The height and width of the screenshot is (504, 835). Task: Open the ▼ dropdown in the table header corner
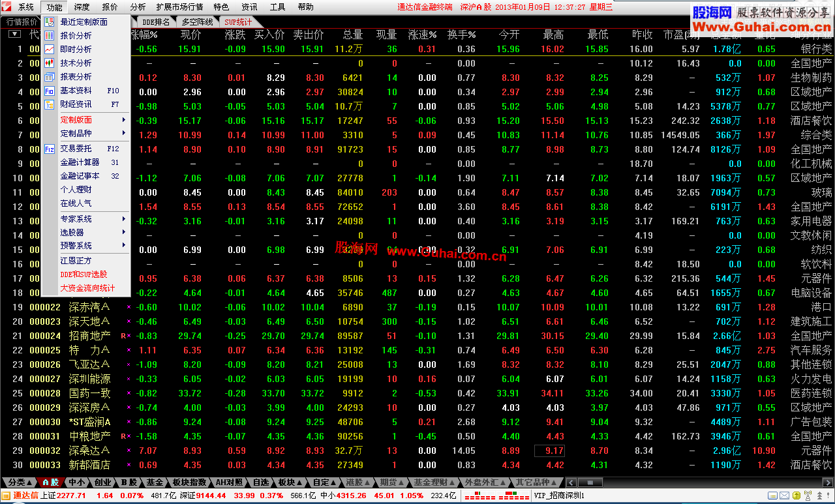14,35
